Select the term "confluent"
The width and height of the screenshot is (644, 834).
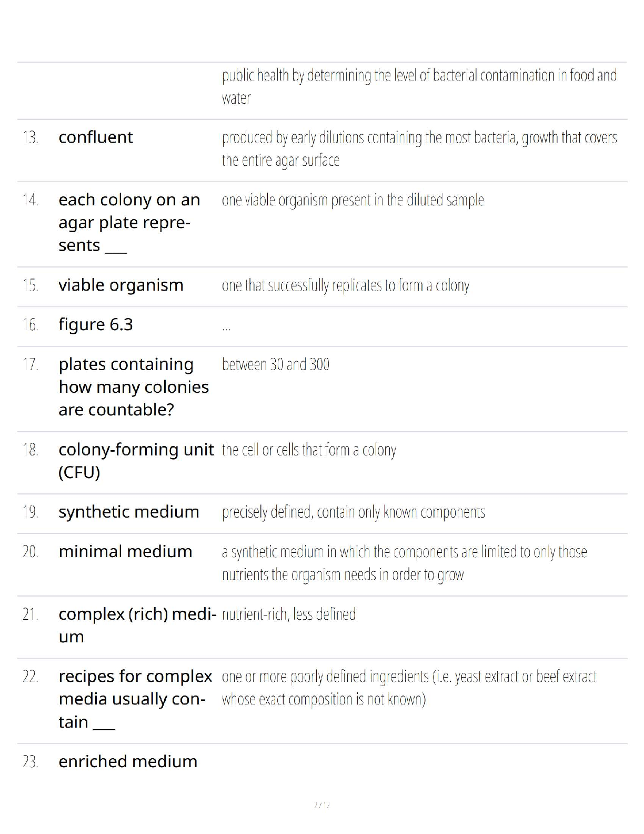click(96, 137)
